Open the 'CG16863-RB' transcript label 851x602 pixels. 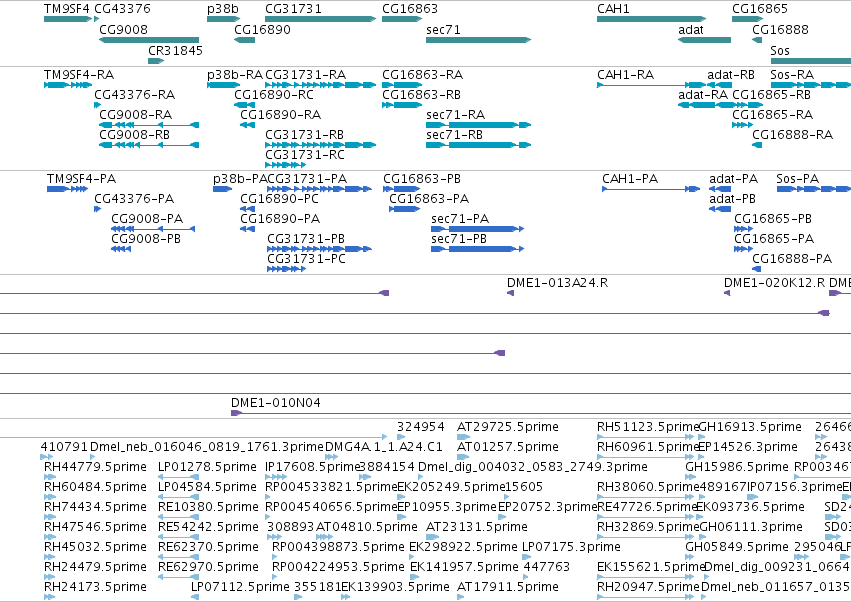pyautogui.click(x=421, y=94)
